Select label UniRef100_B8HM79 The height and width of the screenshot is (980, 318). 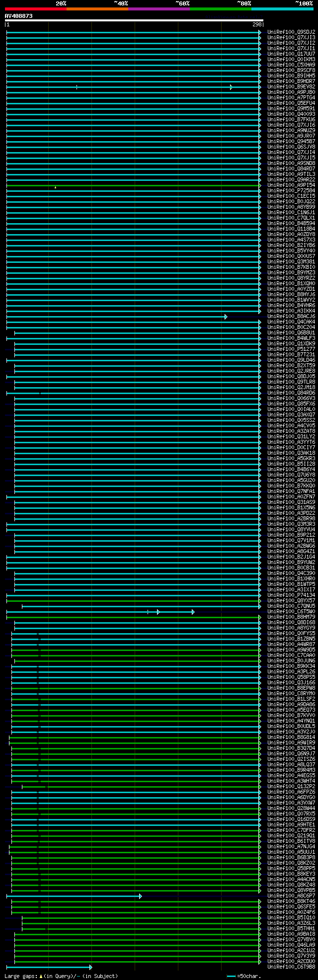291,617
